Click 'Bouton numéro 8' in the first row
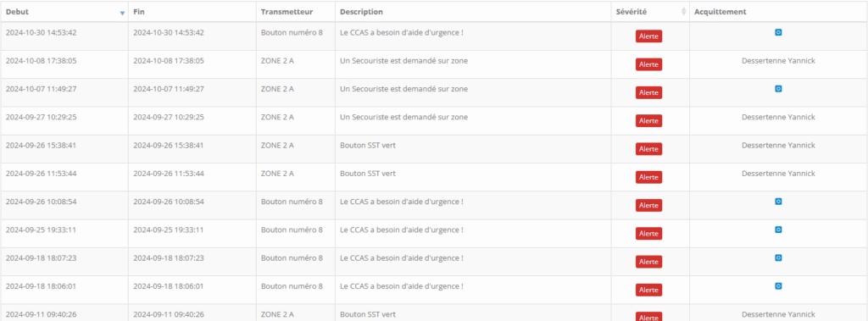The height and width of the screenshot is (321, 868). click(292, 33)
